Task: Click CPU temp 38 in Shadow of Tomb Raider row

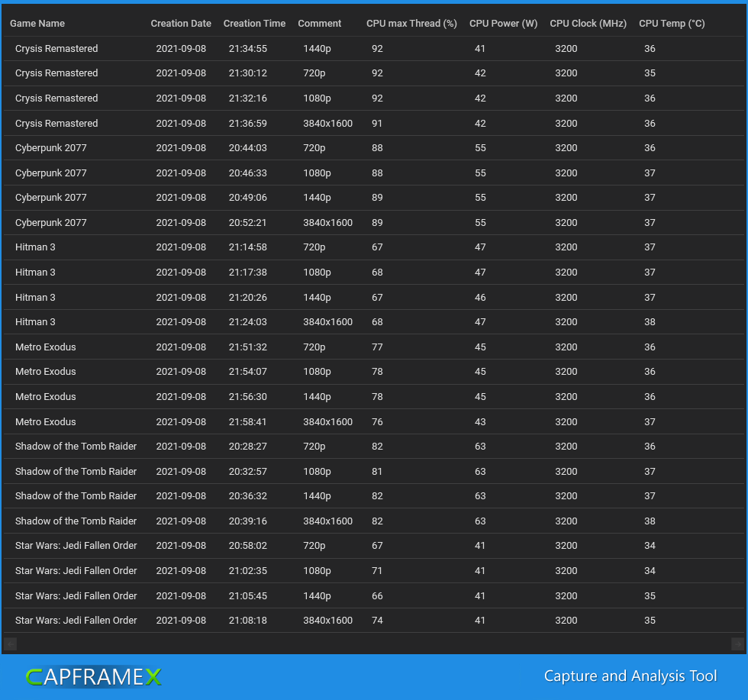Action: click(x=650, y=521)
